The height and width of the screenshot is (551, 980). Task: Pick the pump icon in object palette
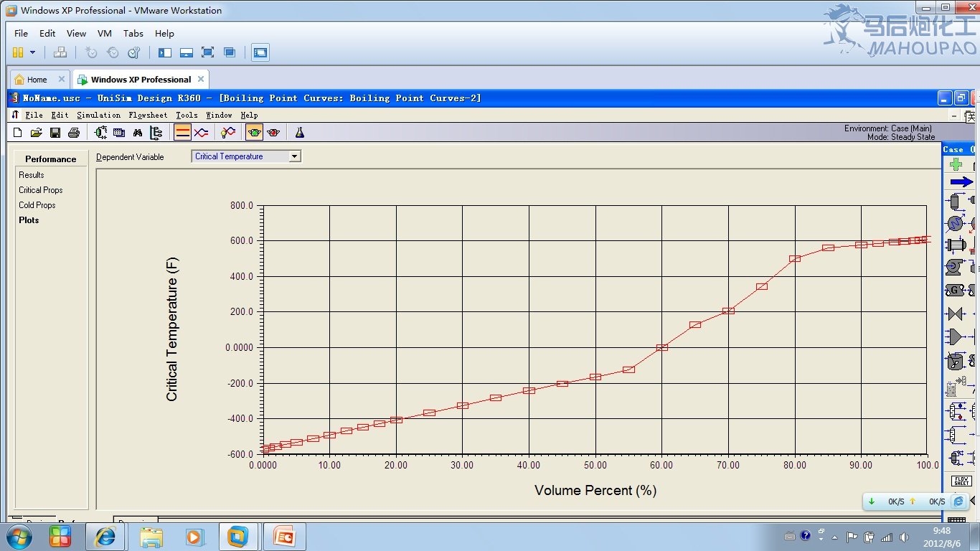coord(954,267)
